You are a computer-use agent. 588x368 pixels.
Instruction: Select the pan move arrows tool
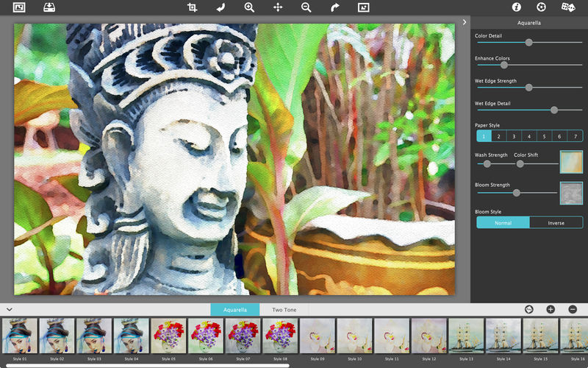pyautogui.click(x=278, y=7)
